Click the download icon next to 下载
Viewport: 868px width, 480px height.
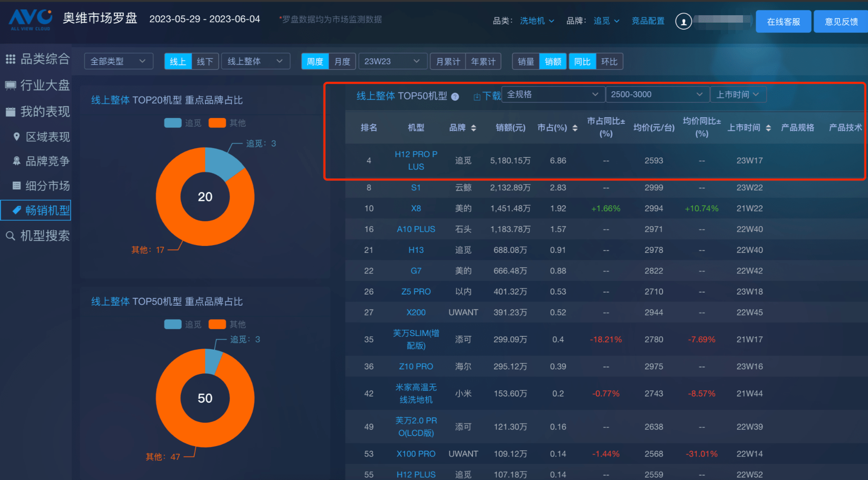[x=477, y=97]
